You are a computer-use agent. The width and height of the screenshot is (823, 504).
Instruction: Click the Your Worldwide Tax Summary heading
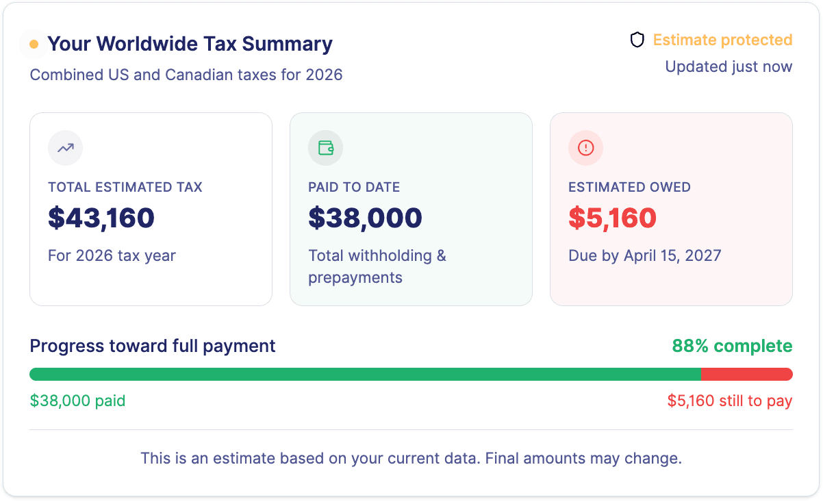coord(190,45)
